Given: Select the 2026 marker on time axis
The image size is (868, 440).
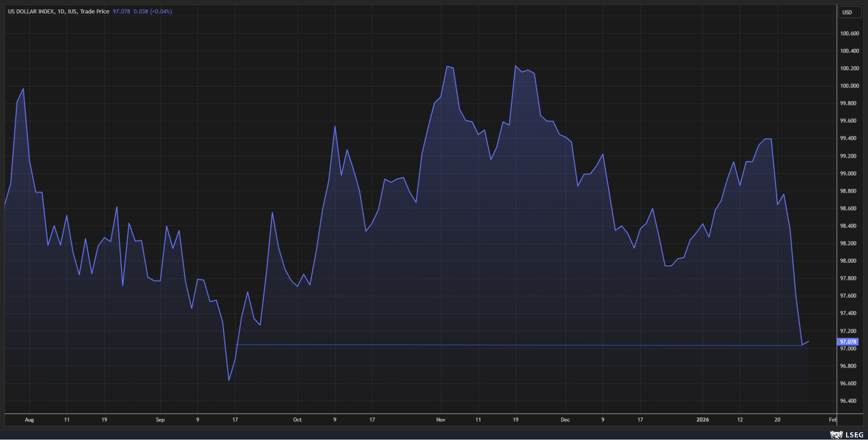Looking at the screenshot, I should [x=702, y=420].
